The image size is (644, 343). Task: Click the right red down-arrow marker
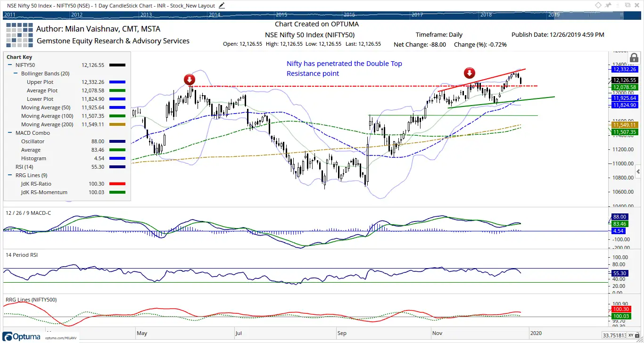point(469,73)
